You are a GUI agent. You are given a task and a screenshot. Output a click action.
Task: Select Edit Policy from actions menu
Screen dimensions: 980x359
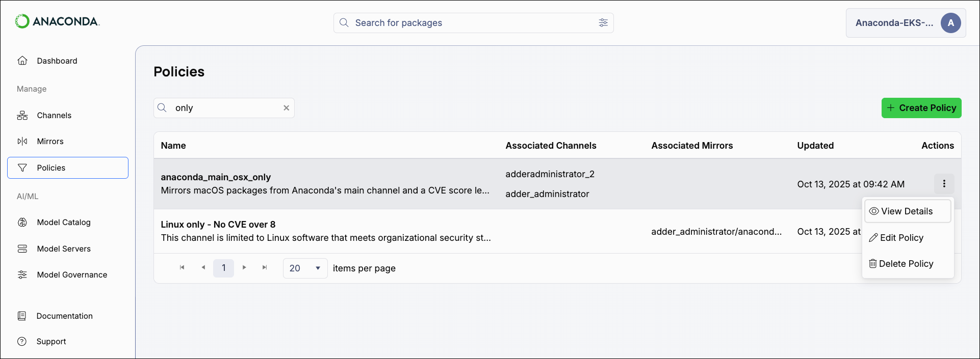[x=908, y=238]
